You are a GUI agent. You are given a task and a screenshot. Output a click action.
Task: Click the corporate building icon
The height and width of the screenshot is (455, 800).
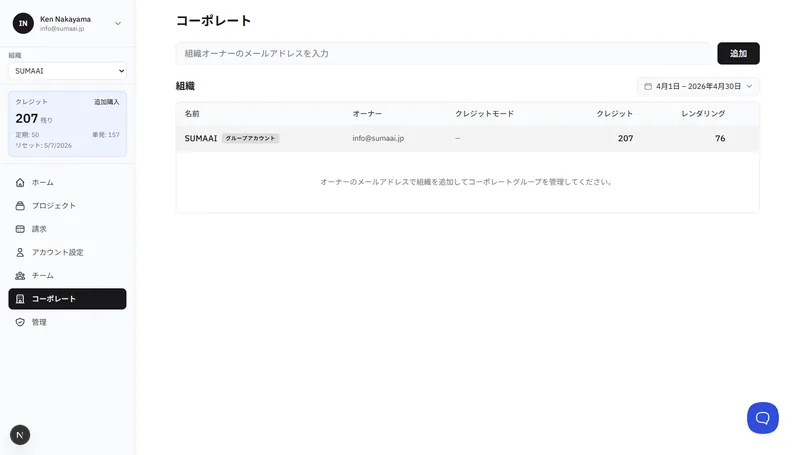coord(20,299)
